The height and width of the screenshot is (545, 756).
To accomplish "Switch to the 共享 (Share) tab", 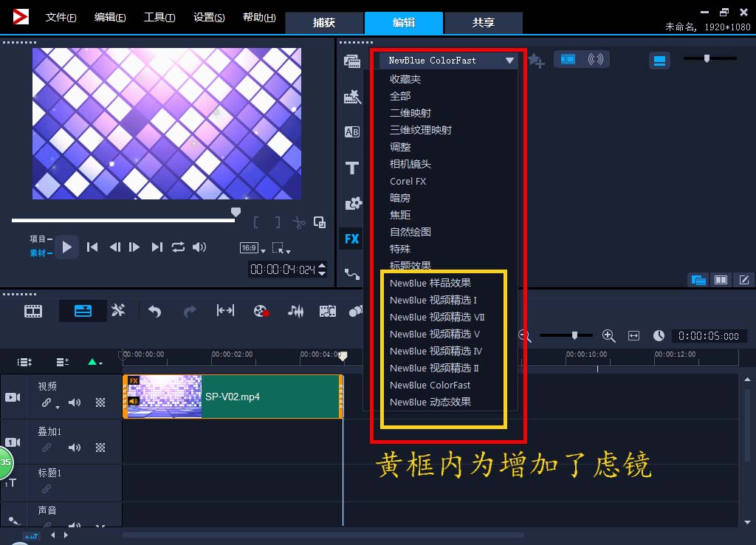I will [x=484, y=23].
